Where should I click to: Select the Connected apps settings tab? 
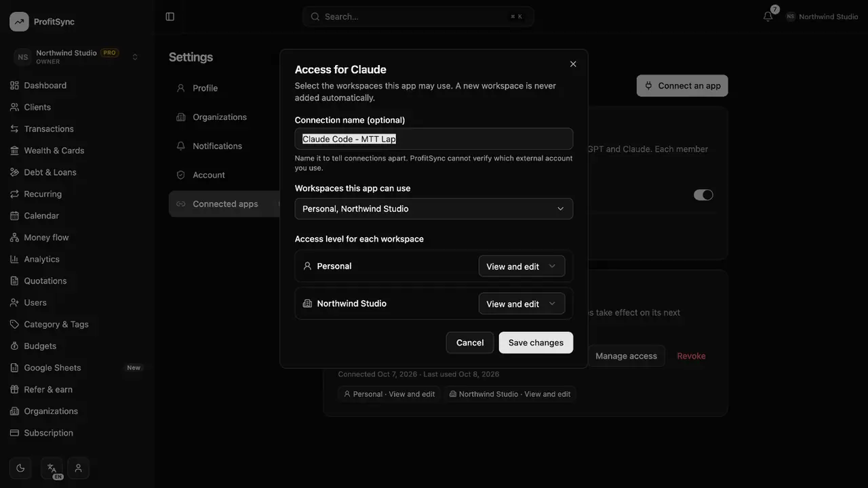coord(224,204)
